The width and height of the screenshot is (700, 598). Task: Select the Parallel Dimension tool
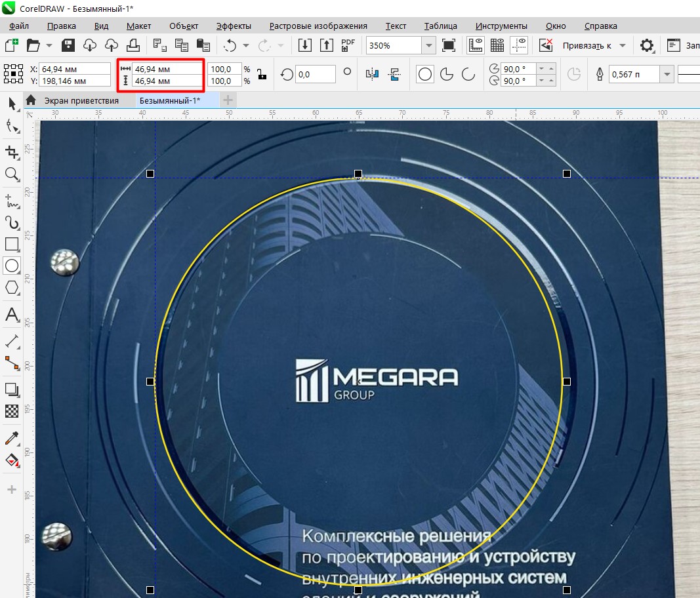click(x=12, y=342)
